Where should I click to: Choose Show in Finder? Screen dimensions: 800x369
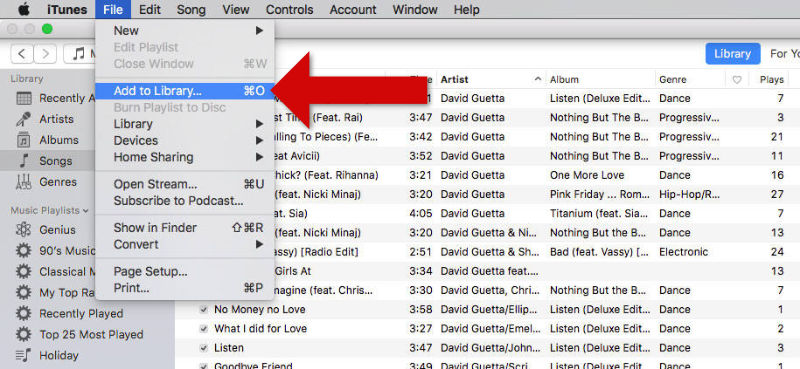pyautogui.click(x=185, y=228)
